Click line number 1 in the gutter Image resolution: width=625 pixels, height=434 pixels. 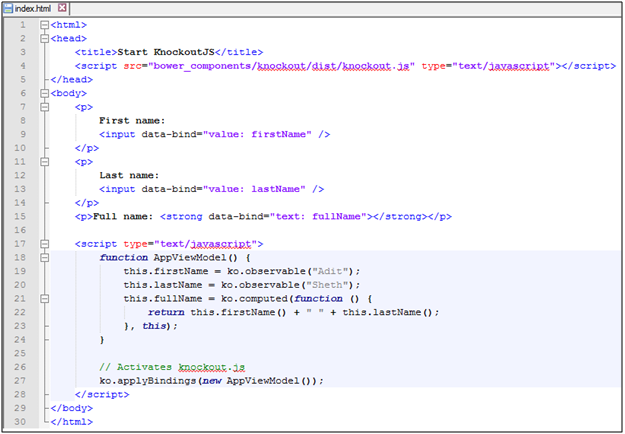click(23, 25)
